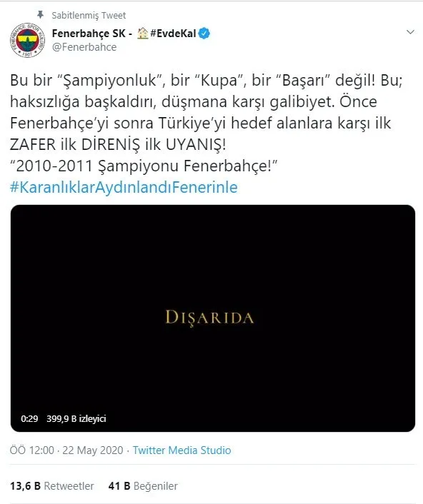Open tweet timestamp ÖÖ 12:00 22 May 2020
The height and width of the screenshot is (504, 423).
coord(66,450)
